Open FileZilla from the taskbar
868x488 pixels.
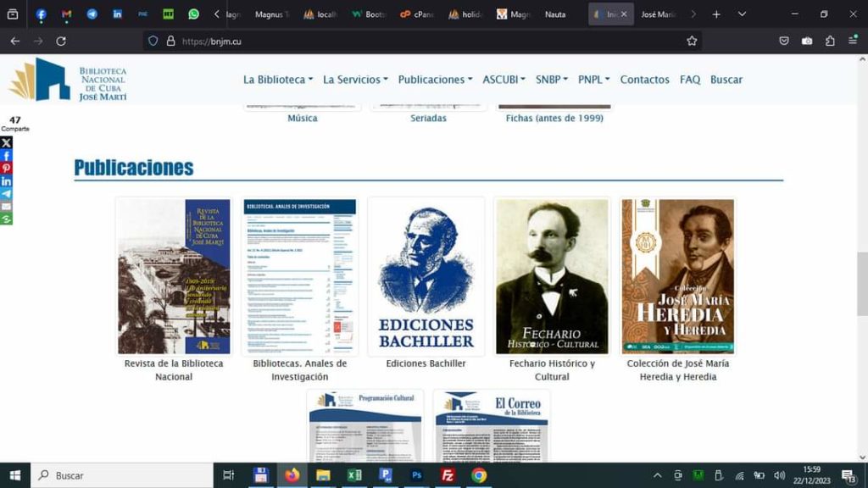click(x=448, y=475)
